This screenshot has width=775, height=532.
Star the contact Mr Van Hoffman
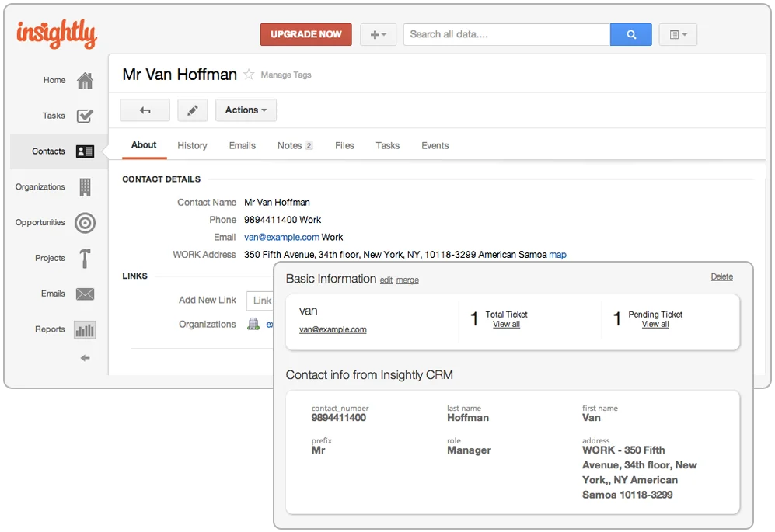[249, 75]
